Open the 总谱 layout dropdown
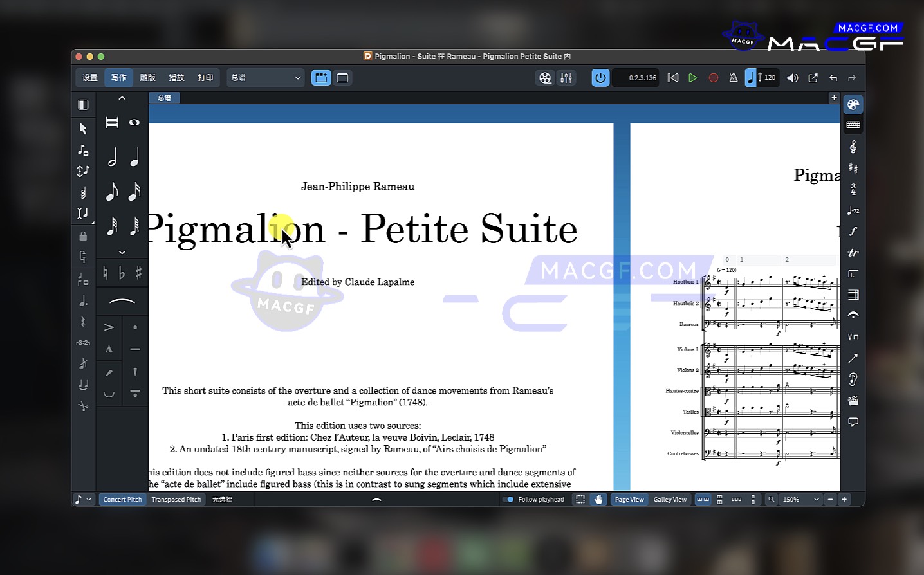 coord(266,78)
